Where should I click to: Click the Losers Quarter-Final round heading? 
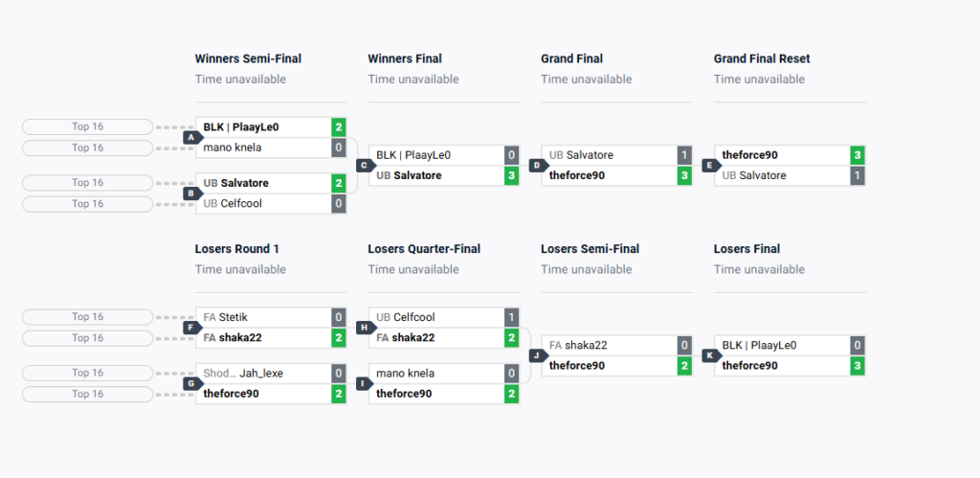[x=422, y=249]
